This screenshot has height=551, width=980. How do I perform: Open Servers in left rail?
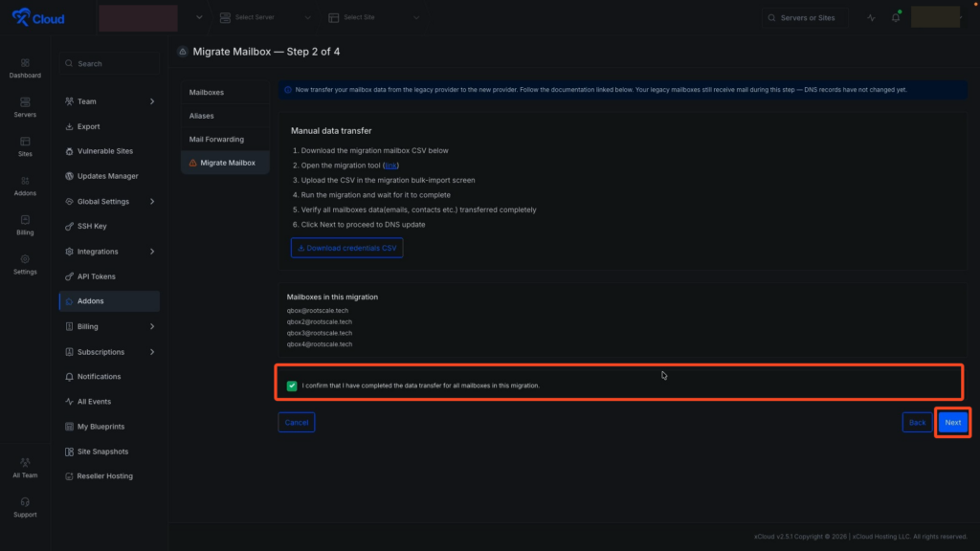[25, 107]
